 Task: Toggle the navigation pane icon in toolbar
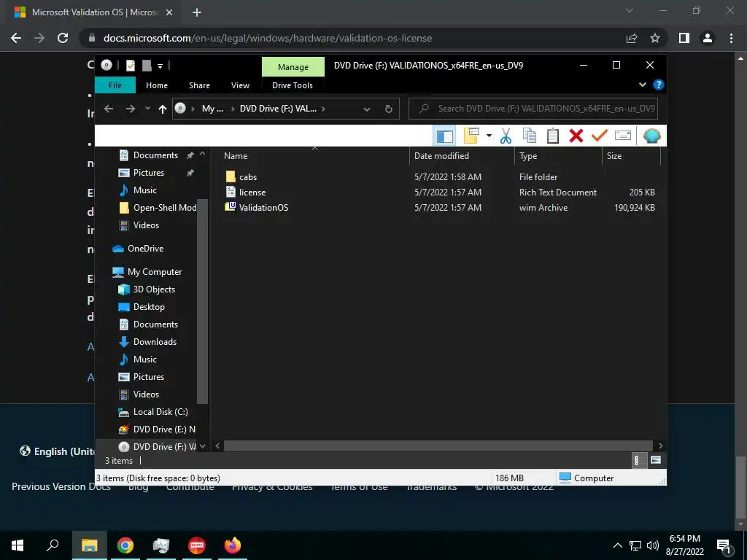click(444, 136)
